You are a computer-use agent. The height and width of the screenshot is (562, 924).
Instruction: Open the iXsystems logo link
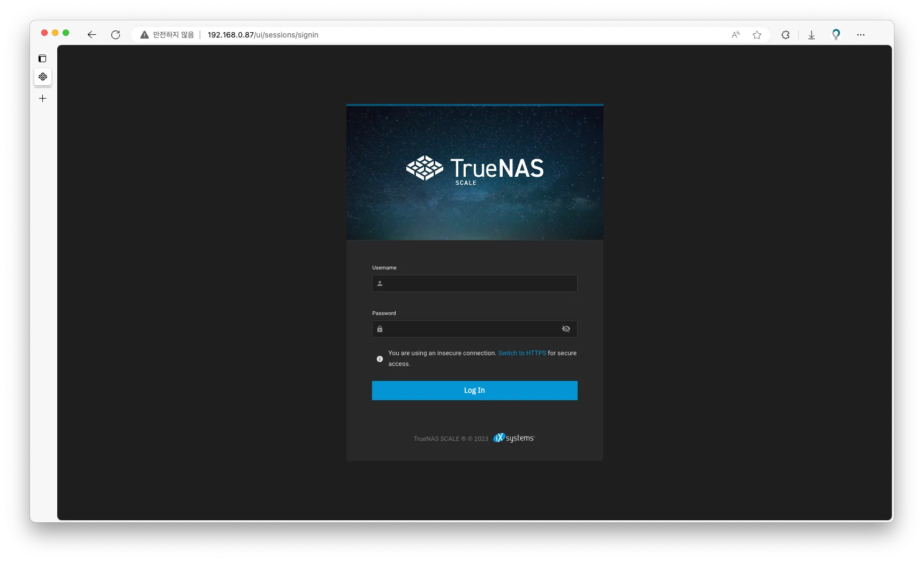[x=514, y=438]
